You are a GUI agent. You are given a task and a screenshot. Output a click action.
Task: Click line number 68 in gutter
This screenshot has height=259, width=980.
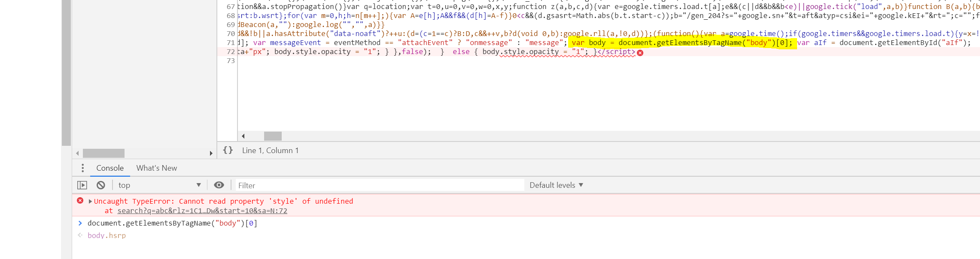(231, 16)
